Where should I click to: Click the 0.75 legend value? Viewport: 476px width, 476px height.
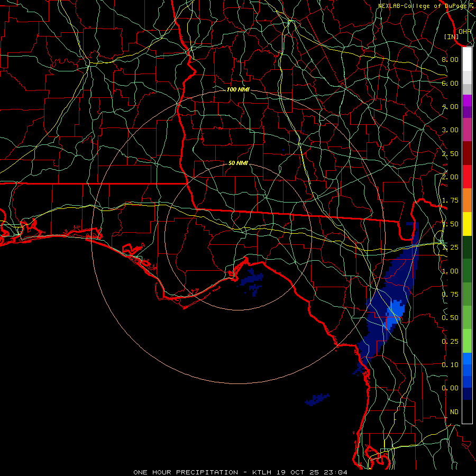tap(450, 295)
